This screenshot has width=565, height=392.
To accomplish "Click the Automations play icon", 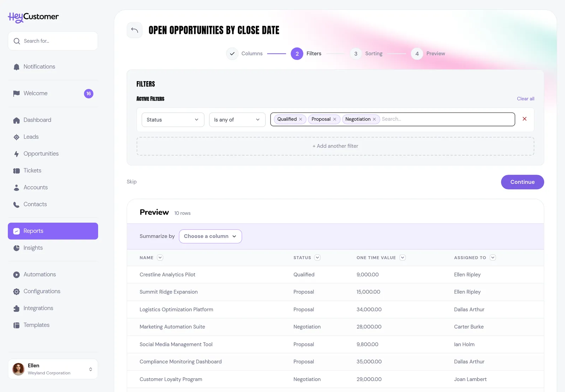I will coord(16,275).
